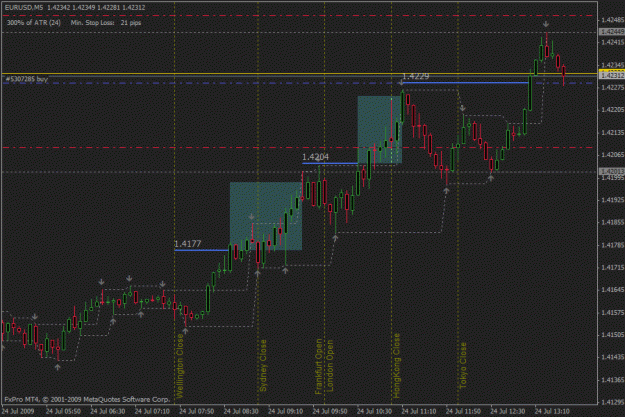Image resolution: width=625 pixels, height=417 pixels.
Task: Click the "24 Jul 06:30" time axis label
Action: 108,411
